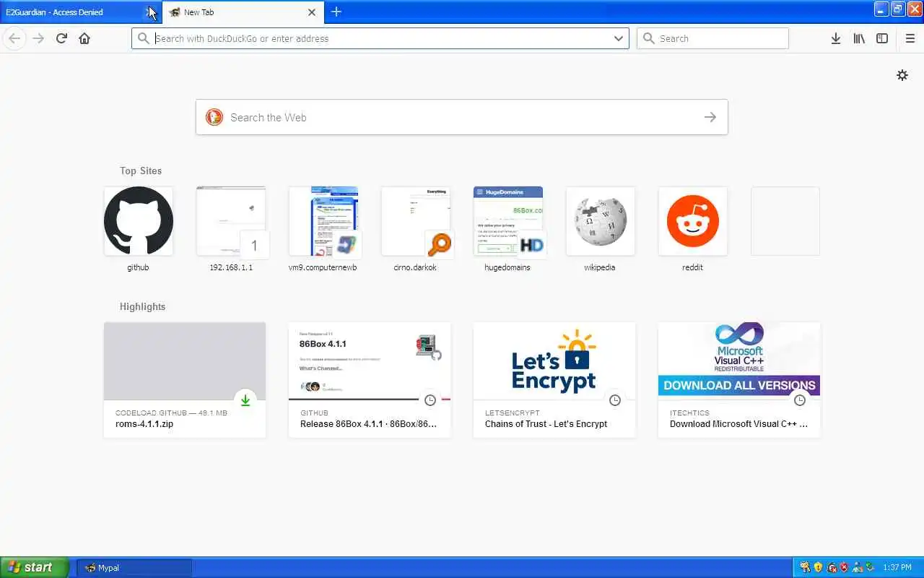Click the toolbar Search field
Viewport: 924px width, 578px height.
[712, 38]
